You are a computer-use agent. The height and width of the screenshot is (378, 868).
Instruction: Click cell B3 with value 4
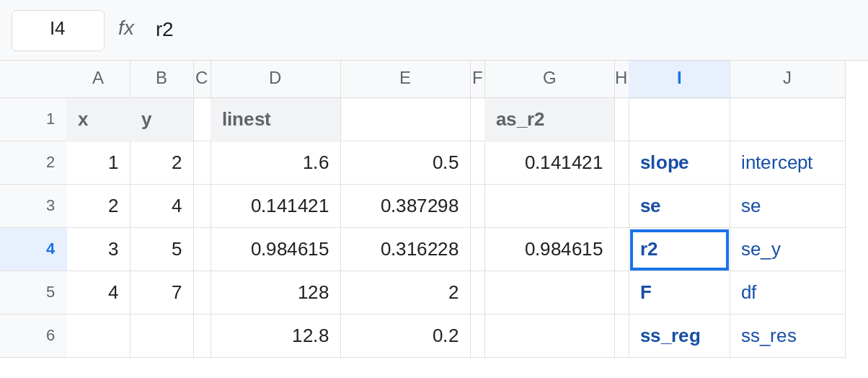161,206
